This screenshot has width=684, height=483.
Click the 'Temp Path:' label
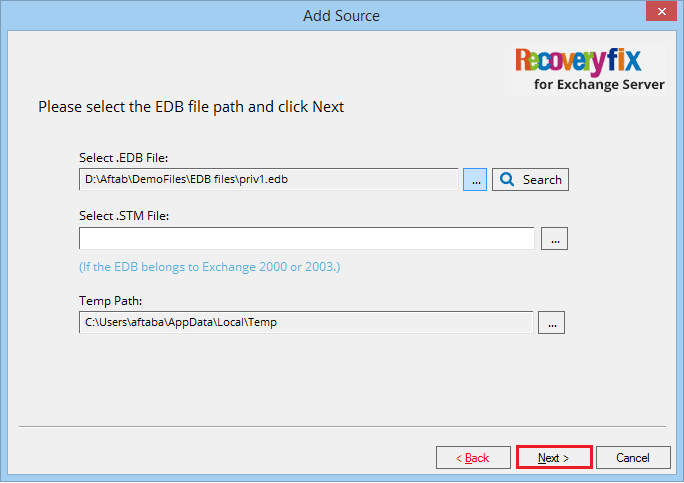pyautogui.click(x=110, y=301)
